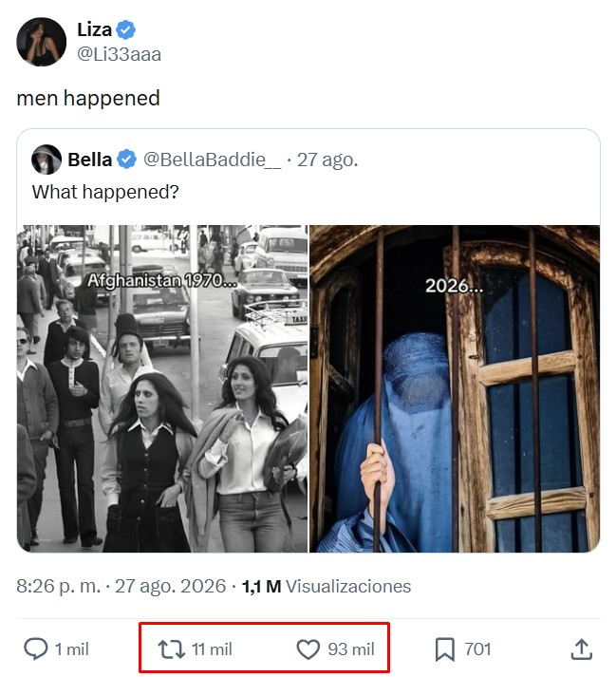The height and width of the screenshot is (677, 616).
Task: Click the repost arrows icon
Action: (x=172, y=649)
